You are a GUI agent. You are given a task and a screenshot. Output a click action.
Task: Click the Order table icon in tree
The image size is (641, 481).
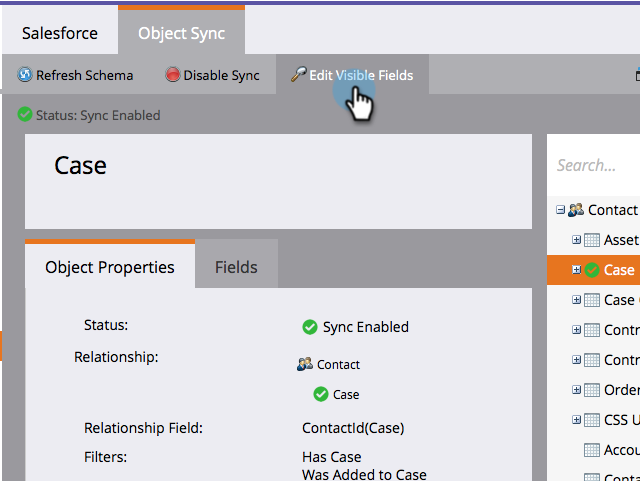click(592, 390)
